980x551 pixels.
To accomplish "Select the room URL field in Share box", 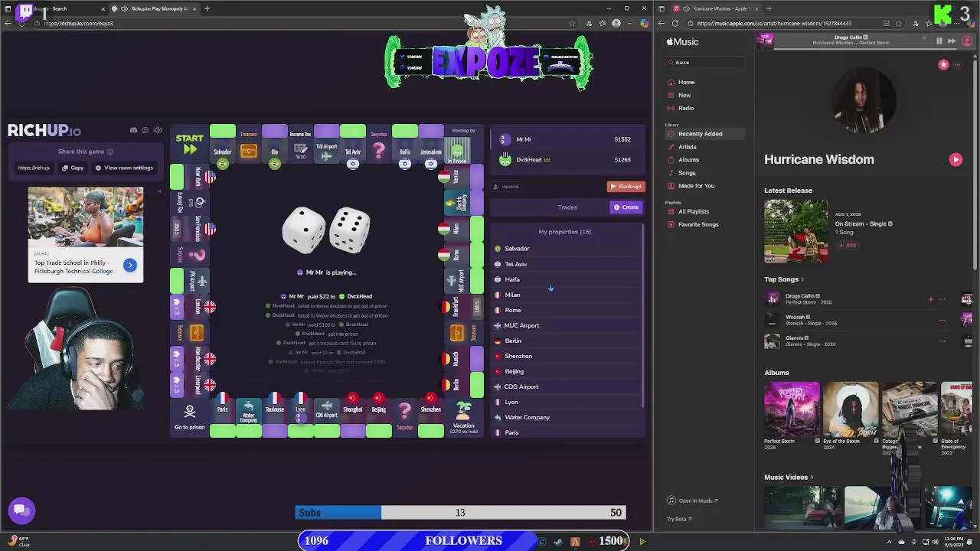I will pyautogui.click(x=34, y=168).
